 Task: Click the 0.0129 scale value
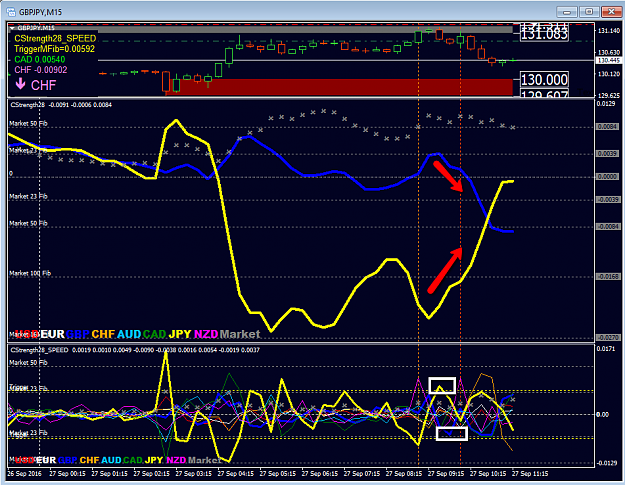coord(606,104)
